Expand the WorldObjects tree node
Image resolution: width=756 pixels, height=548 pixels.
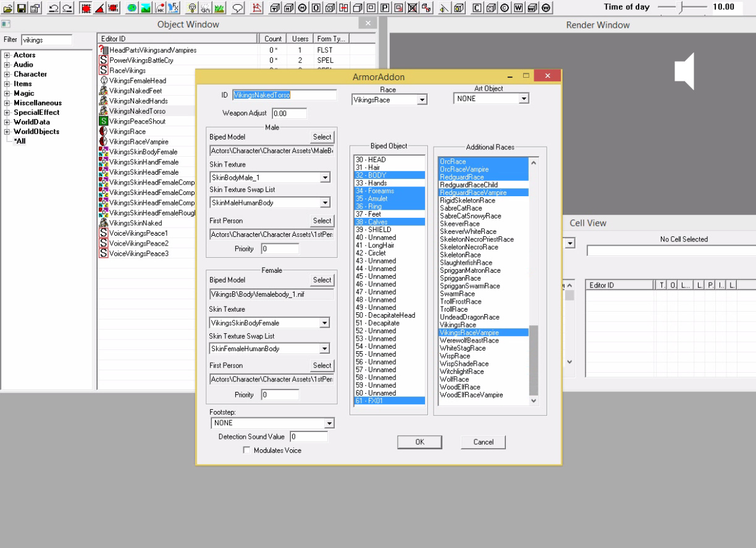7,132
